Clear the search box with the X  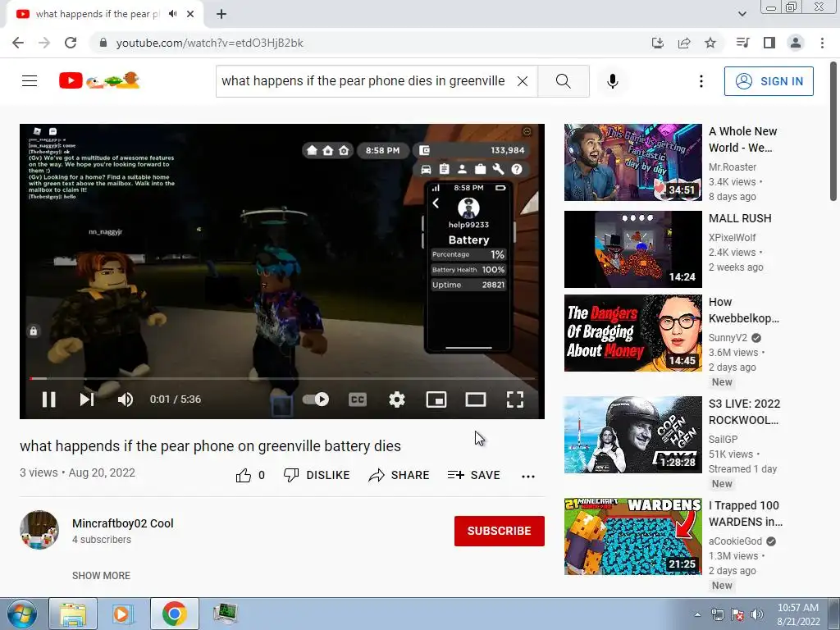[x=523, y=81]
